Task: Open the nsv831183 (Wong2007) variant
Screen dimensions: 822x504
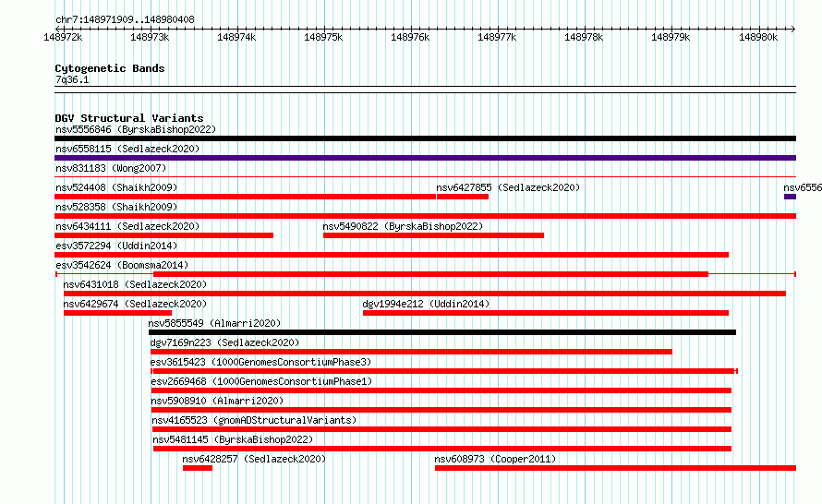Action: tap(111, 168)
